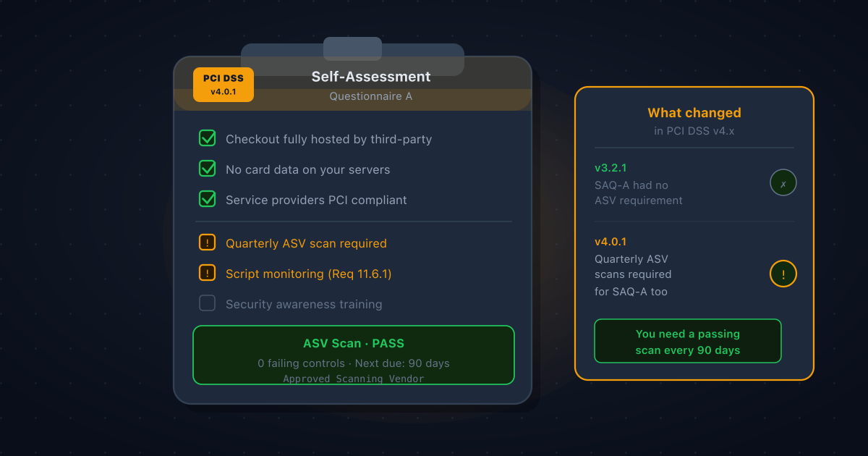The width and height of the screenshot is (868, 456).
Task: Click Script monitoring (Req 11.6.1) text
Action: (x=309, y=274)
